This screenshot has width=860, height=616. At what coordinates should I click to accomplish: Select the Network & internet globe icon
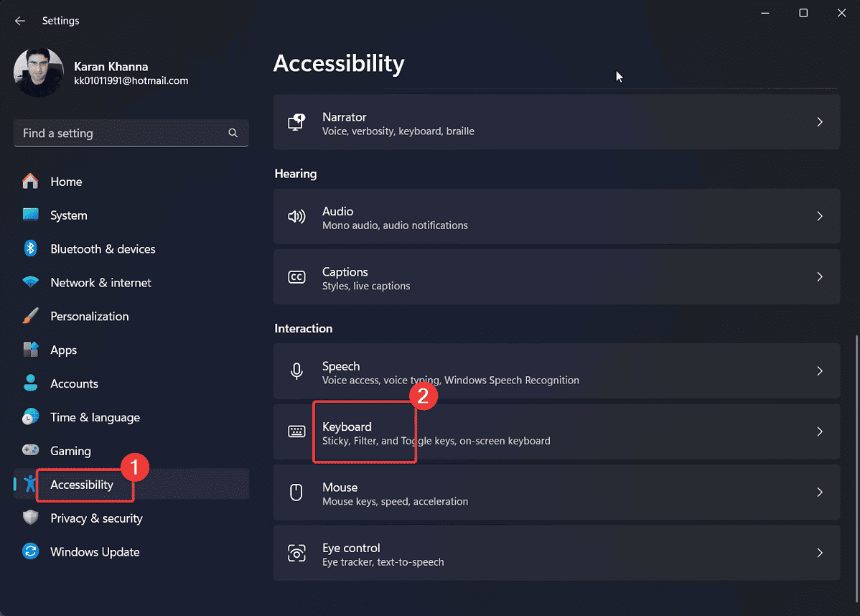[31, 282]
